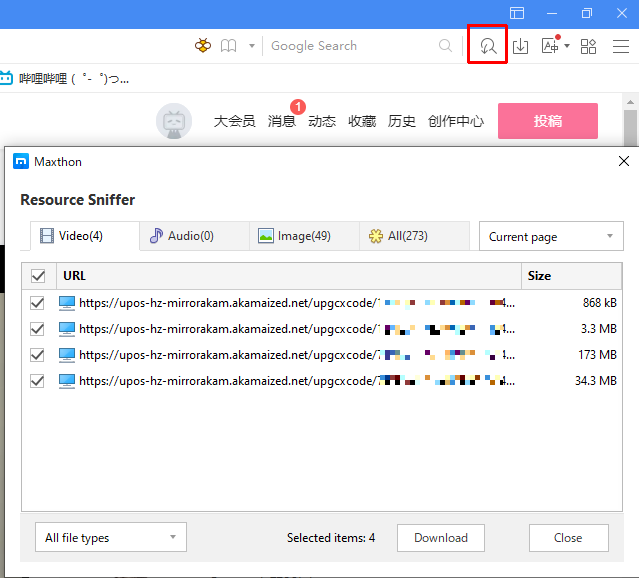
Task: Focus the Google Search field
Action: point(350,46)
